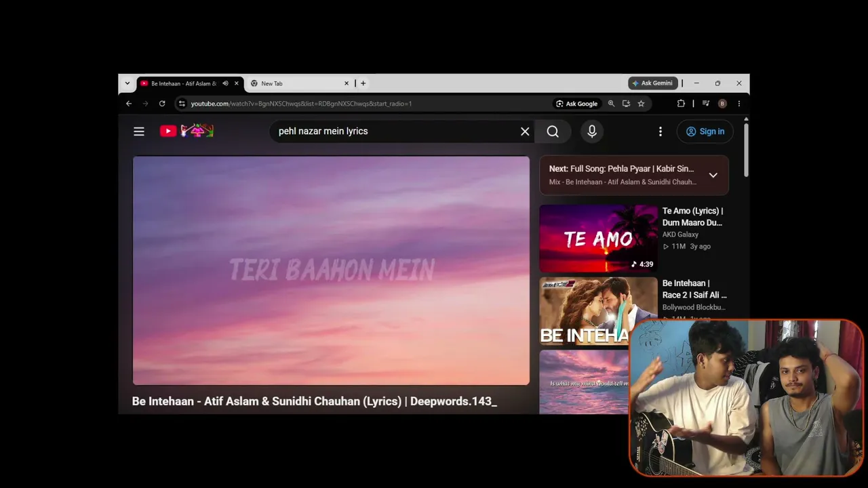Open the browser extensions puzzle icon
This screenshot has height=488, width=868.
(681, 104)
